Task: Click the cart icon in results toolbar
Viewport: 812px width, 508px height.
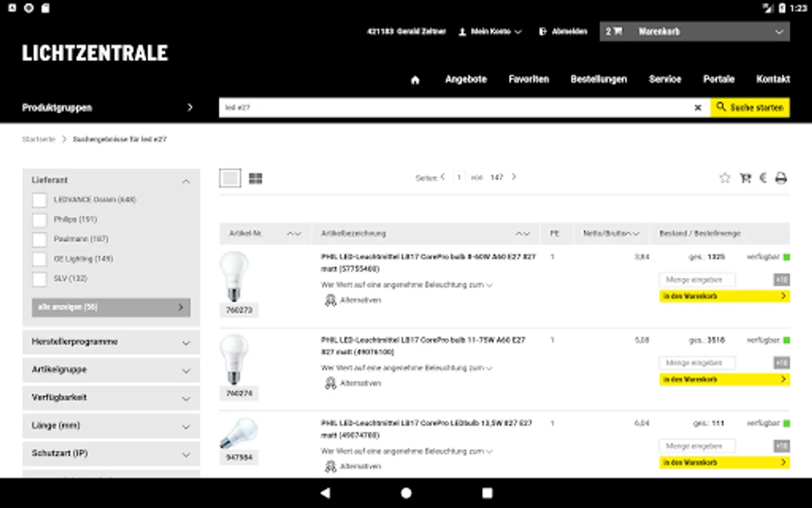Action: [x=745, y=178]
